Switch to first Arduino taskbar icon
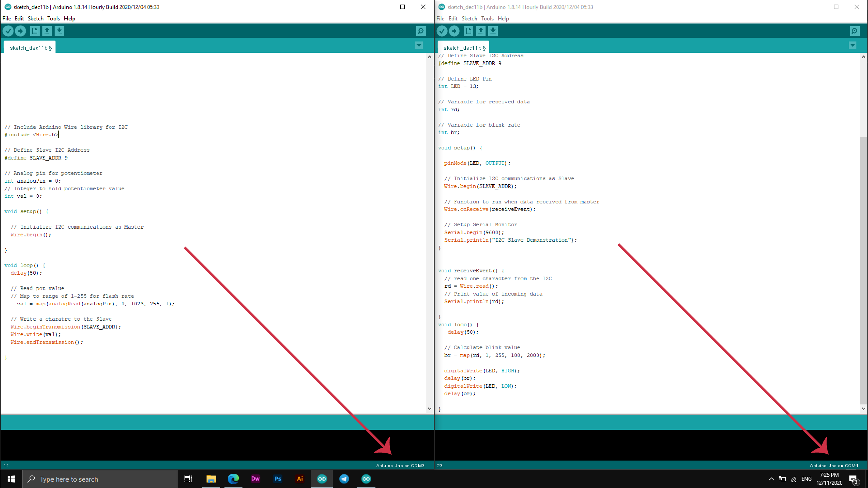 coord(322,479)
